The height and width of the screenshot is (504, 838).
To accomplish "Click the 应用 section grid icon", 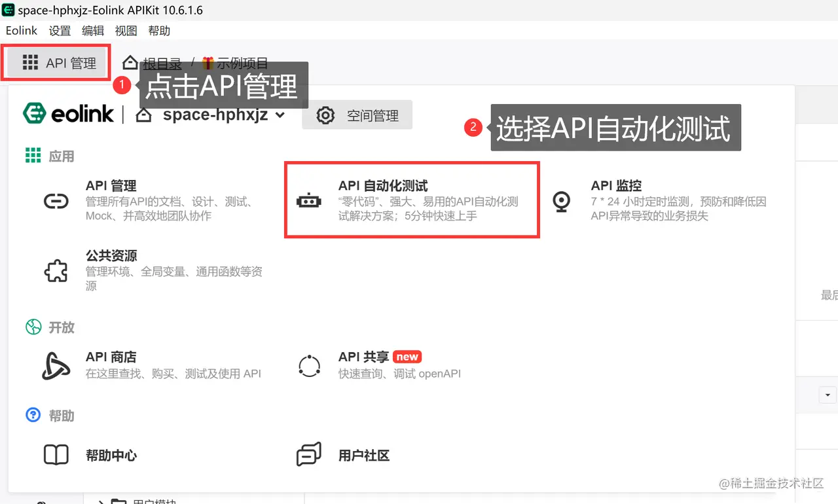I will tap(33, 155).
